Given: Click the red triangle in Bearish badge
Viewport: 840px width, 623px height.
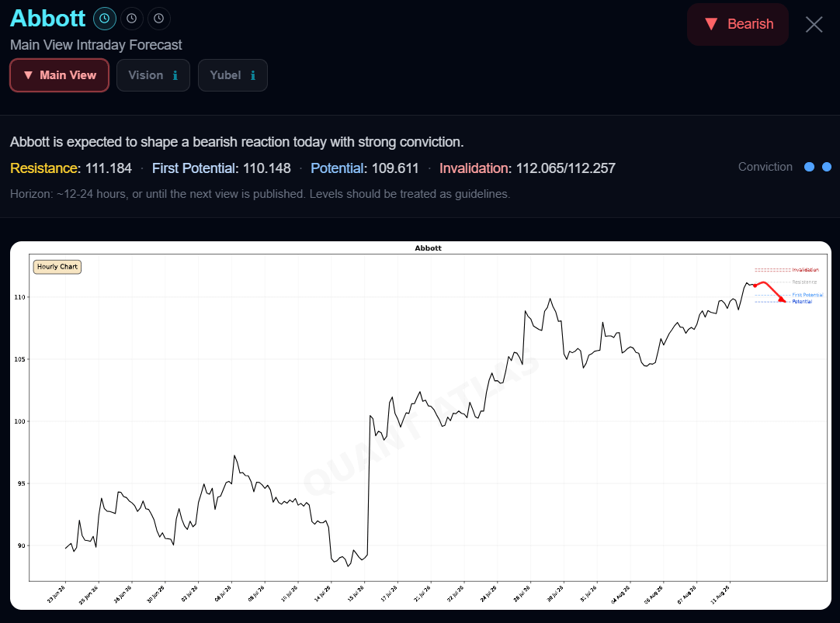Looking at the screenshot, I should pos(711,24).
